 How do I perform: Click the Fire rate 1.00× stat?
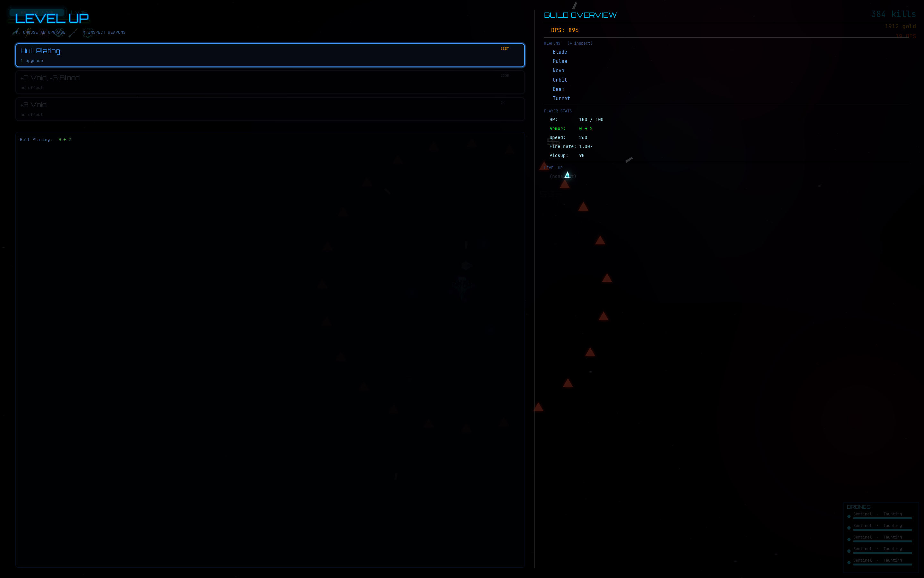tap(571, 146)
